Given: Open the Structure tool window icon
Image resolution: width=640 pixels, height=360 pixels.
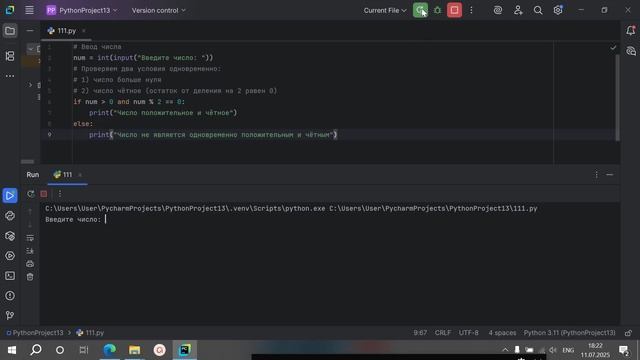Looking at the screenshot, I should (x=10, y=56).
